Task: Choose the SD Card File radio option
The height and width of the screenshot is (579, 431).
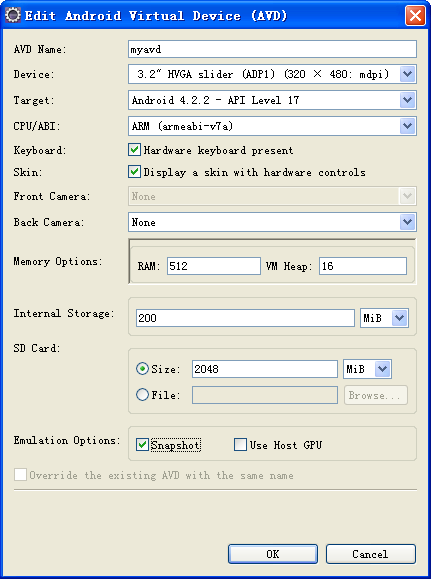Action: coord(142,394)
